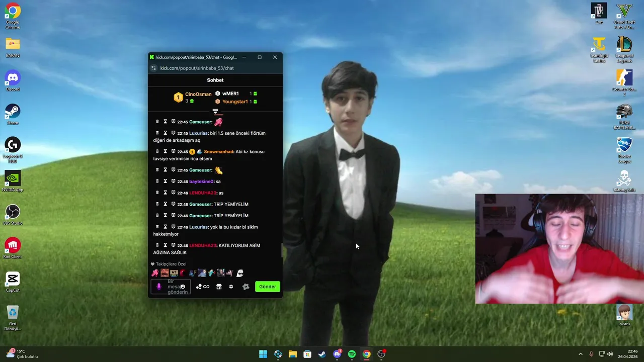Select the NT emote in emote row

[x=174, y=273]
